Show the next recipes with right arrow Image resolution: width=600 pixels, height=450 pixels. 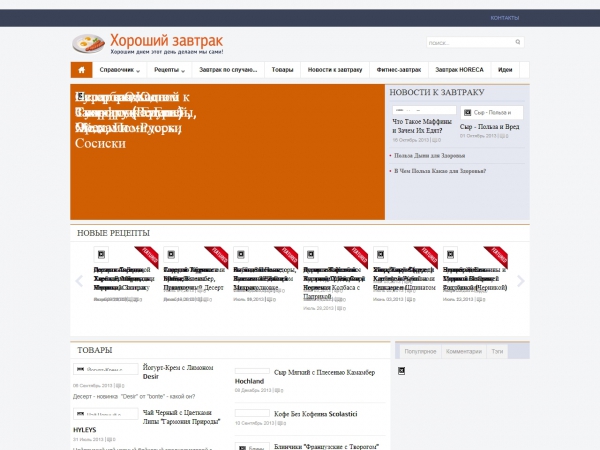(x=520, y=281)
